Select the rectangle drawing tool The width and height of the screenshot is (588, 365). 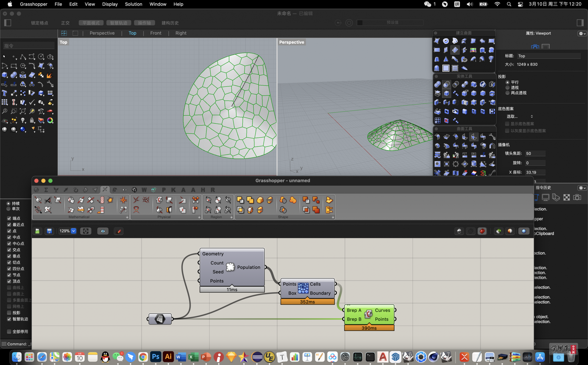tap(14, 66)
